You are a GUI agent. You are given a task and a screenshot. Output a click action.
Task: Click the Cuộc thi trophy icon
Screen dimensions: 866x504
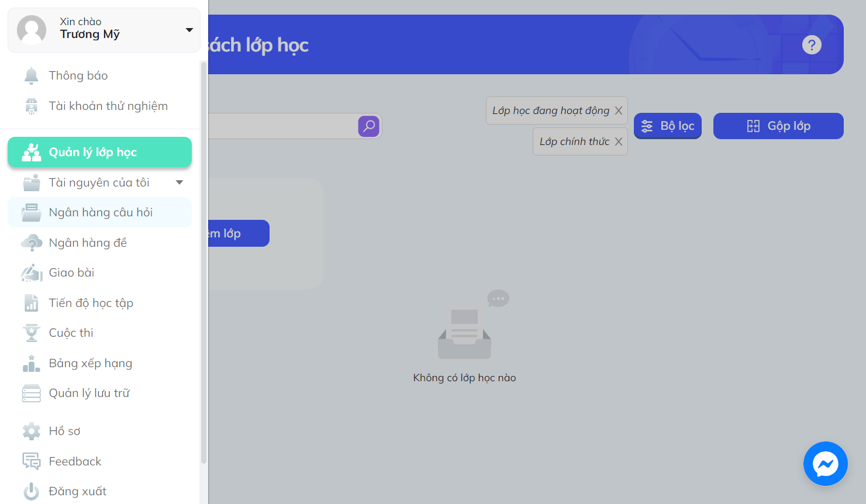point(32,333)
